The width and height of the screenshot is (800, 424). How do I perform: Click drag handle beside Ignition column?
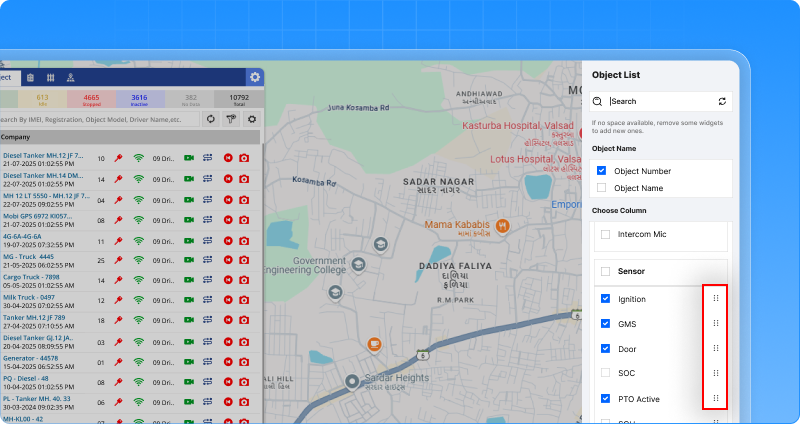716,299
